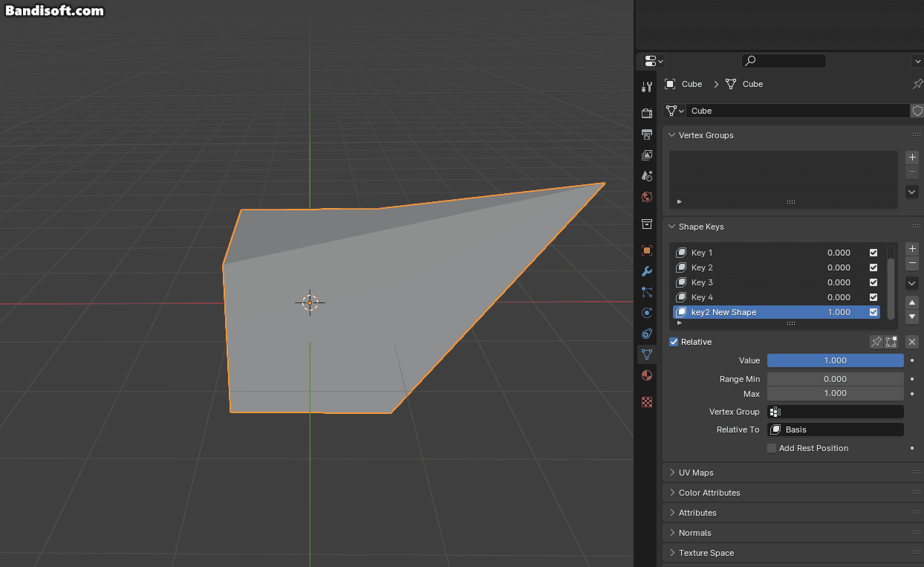This screenshot has width=924, height=567.
Task: Open the Object Data mesh tab
Action: pyautogui.click(x=647, y=354)
